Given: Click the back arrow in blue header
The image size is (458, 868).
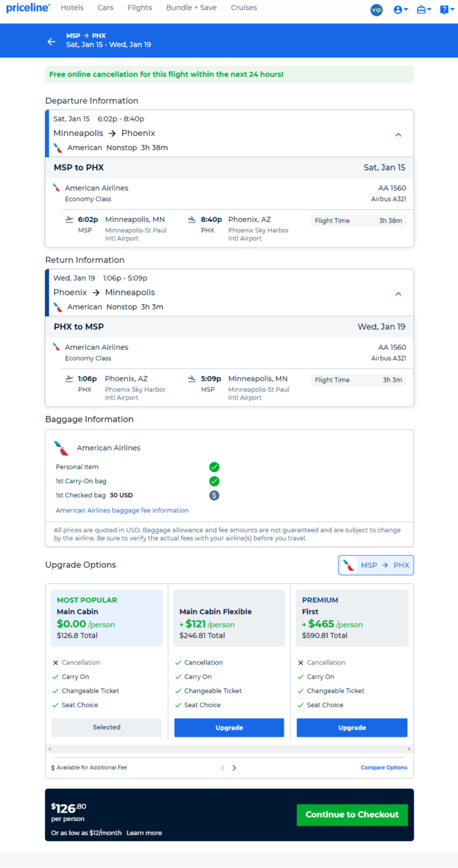Looking at the screenshot, I should tap(51, 42).
